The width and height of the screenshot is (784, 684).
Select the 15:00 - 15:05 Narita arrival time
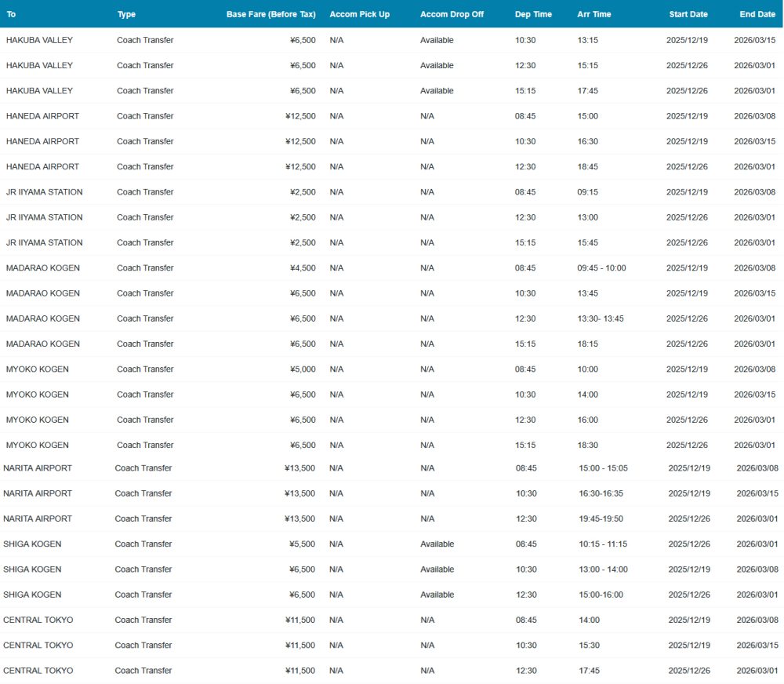pyautogui.click(x=603, y=468)
